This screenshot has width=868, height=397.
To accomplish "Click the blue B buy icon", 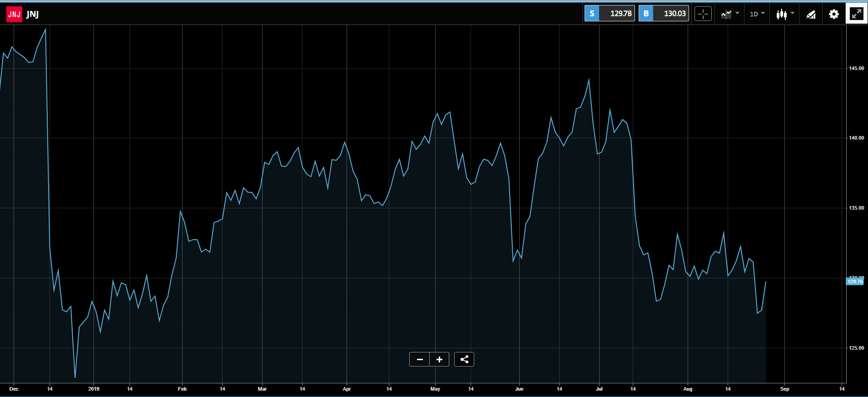I will (646, 14).
